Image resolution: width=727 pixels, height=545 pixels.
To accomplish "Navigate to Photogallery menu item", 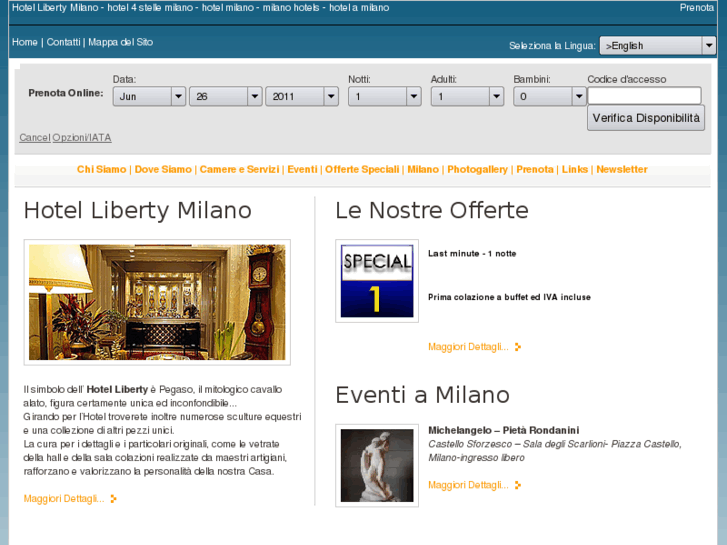I will coord(477,170).
